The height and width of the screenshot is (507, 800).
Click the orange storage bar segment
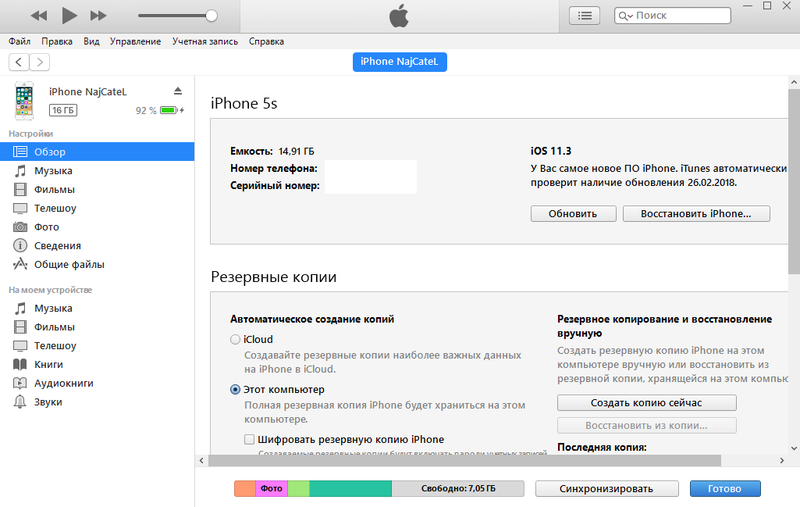pyautogui.click(x=245, y=489)
